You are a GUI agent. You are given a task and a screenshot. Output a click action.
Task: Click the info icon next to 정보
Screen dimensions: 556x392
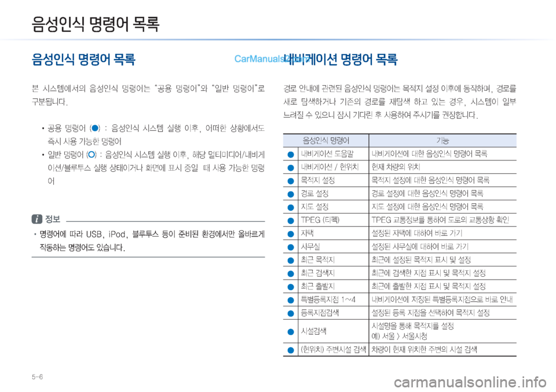point(37,219)
